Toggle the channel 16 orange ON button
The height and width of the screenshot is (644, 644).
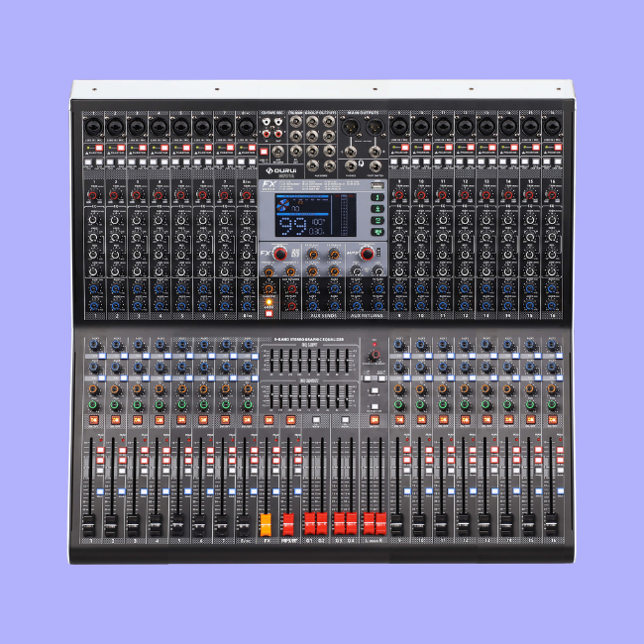[553, 420]
